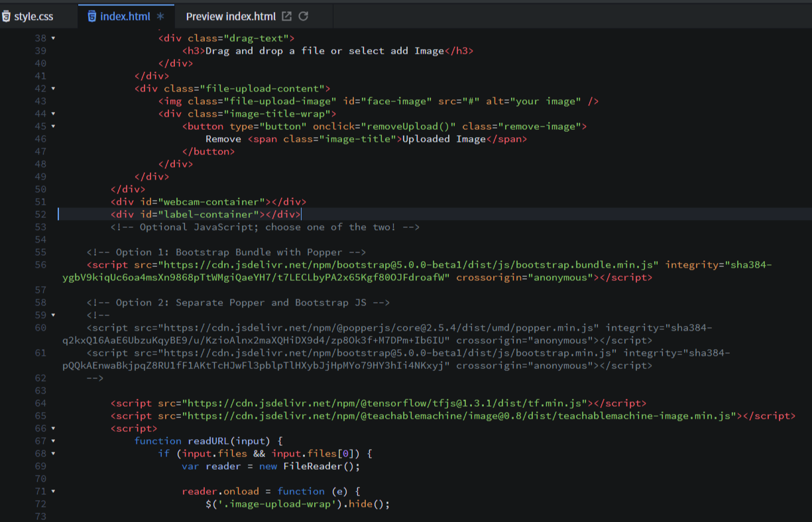Select the index.html editor tab
The height and width of the screenshot is (522, 812).
126,16
